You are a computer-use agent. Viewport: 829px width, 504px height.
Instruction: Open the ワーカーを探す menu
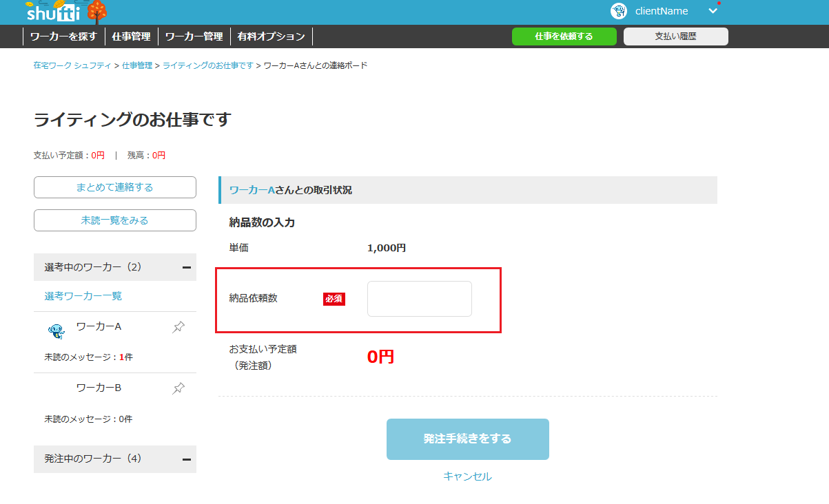click(63, 36)
